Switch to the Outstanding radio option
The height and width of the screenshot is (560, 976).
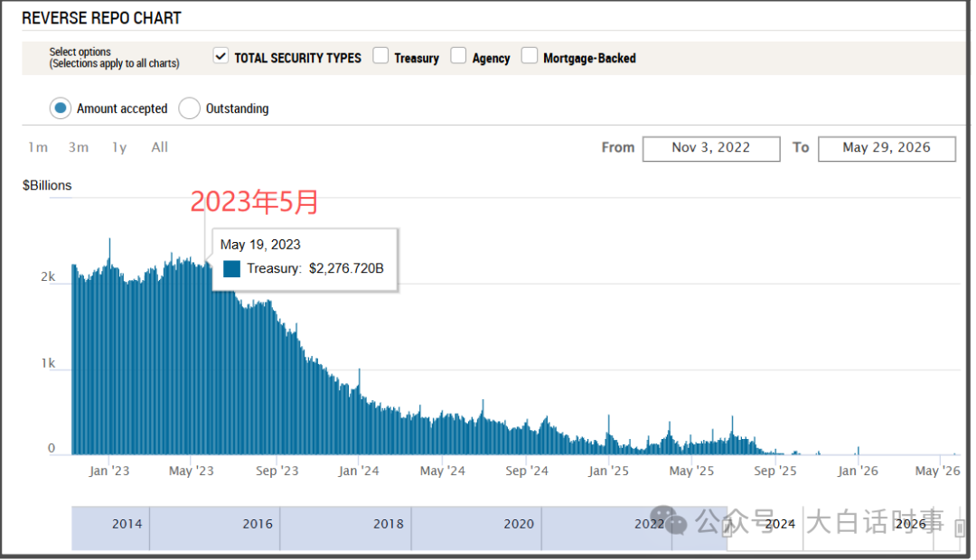(x=189, y=108)
